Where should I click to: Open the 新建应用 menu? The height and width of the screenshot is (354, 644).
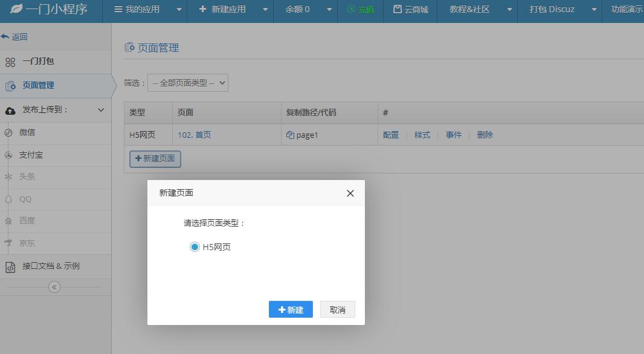click(x=222, y=9)
